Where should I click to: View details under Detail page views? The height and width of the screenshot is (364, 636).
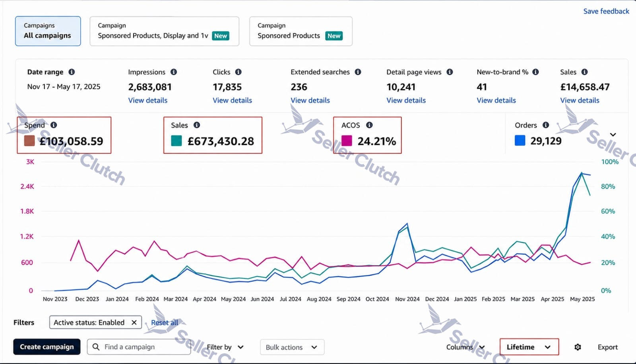(406, 100)
